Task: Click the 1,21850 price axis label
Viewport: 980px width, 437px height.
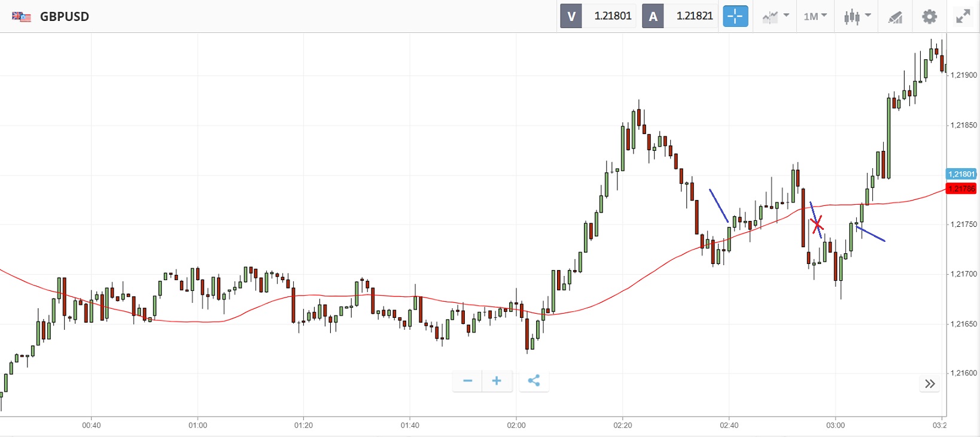Action: pos(964,125)
